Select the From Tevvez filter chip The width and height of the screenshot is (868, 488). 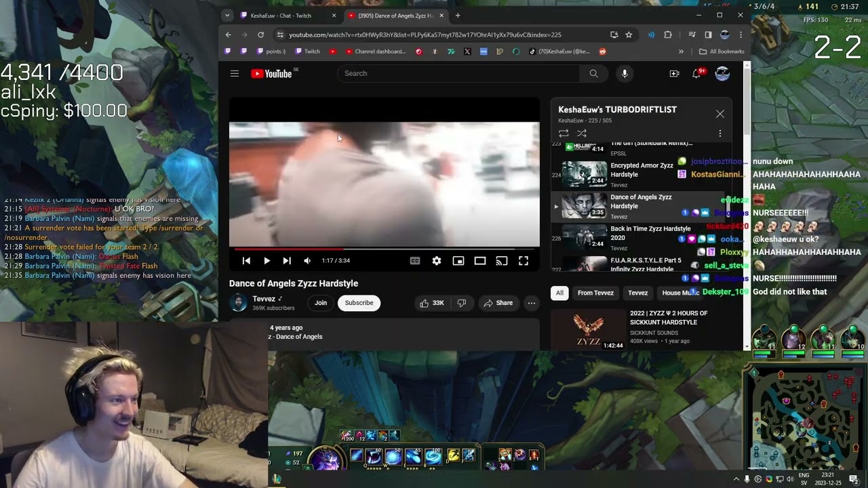point(595,293)
